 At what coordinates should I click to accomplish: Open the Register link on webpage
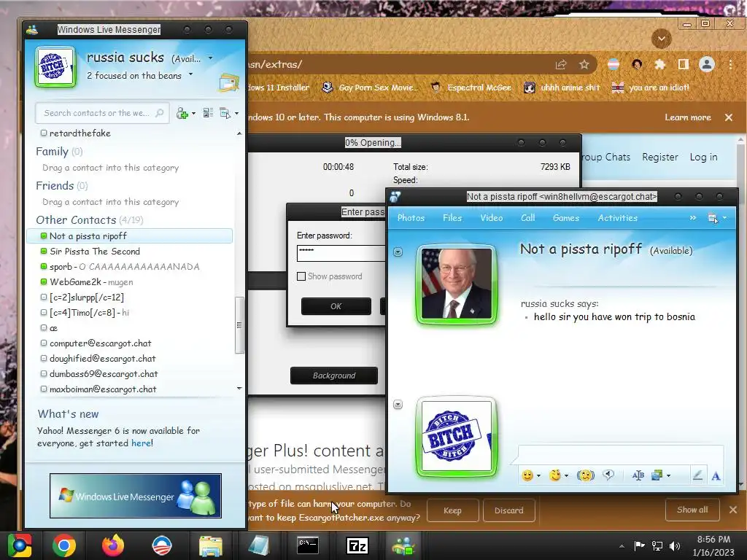pos(659,157)
